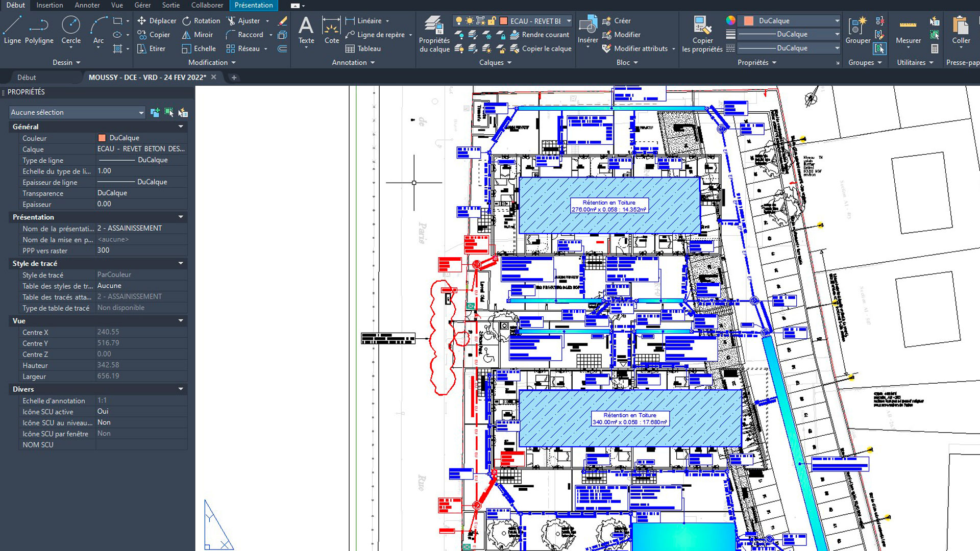Open the ECAU - REVET layer dropdown
This screenshot has height=551, width=980.
tap(569, 21)
